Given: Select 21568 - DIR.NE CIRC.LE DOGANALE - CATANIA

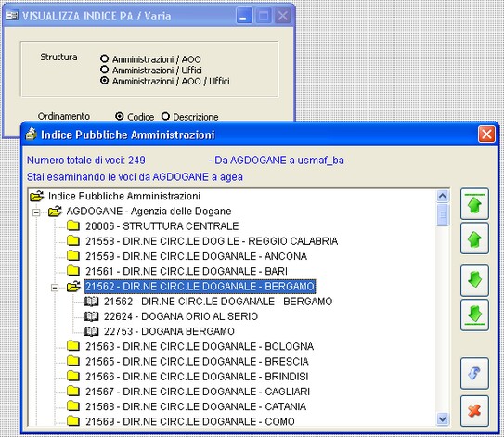Looking at the screenshot, I should [x=196, y=406].
